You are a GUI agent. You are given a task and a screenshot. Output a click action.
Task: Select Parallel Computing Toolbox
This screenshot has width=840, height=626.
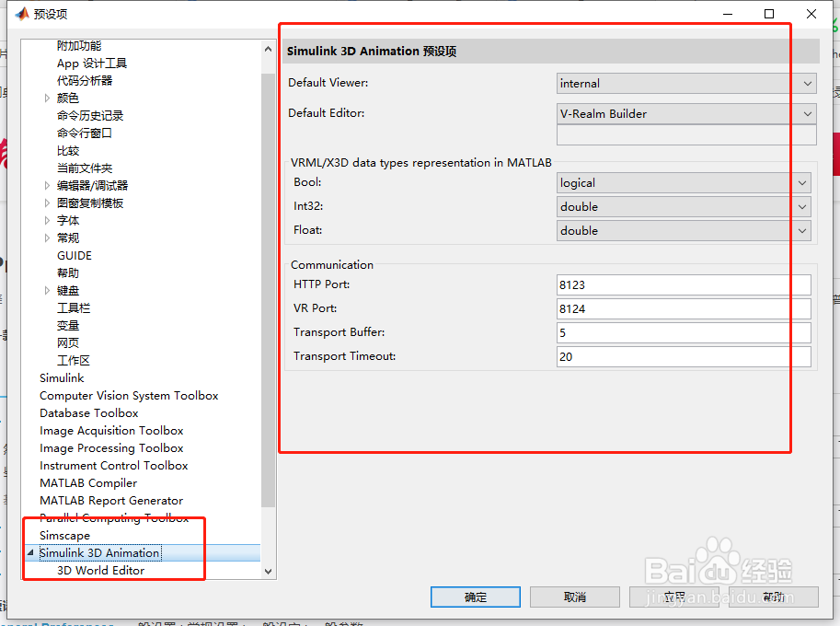[114, 518]
